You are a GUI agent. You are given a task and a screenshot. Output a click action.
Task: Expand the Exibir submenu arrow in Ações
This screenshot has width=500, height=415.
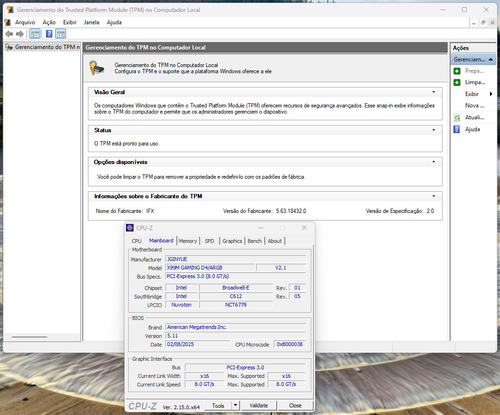pyautogui.click(x=491, y=94)
